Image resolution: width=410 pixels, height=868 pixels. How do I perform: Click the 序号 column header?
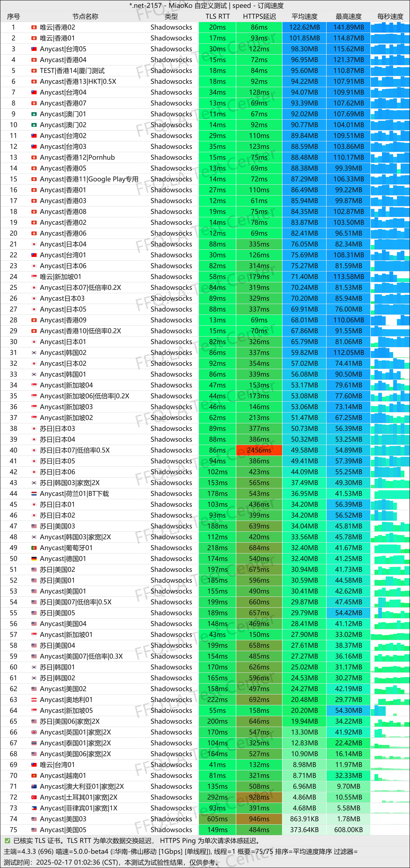point(13,16)
